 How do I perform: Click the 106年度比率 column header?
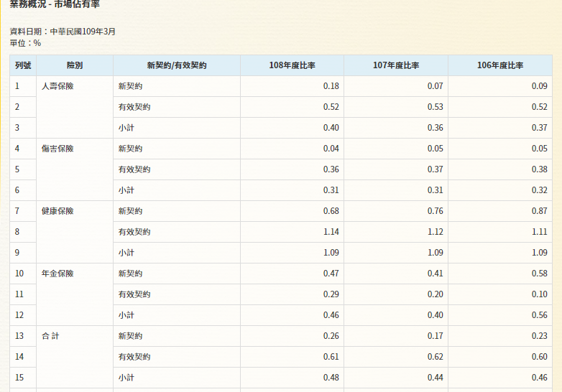tap(500, 65)
